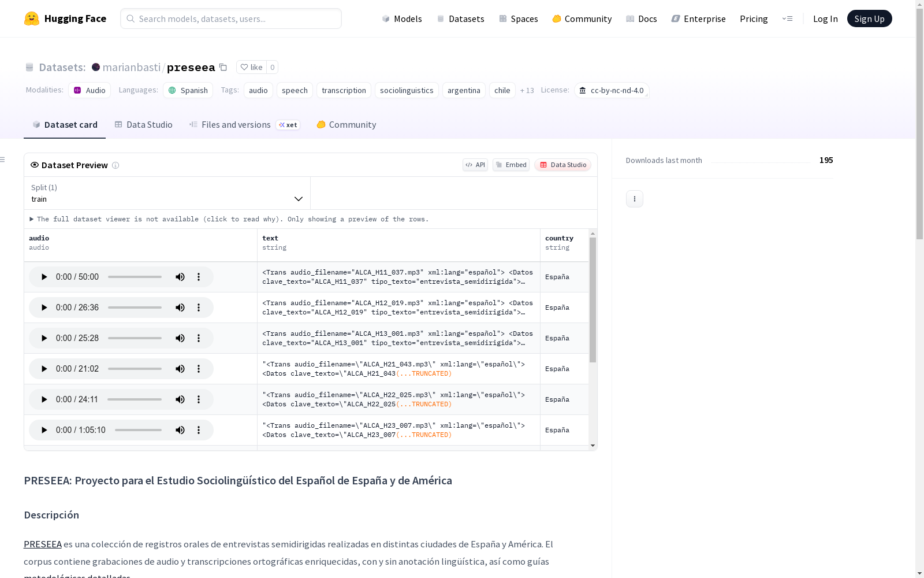Open more options for the 24:11 audio
The height and width of the screenshot is (578, 924).
(x=199, y=399)
